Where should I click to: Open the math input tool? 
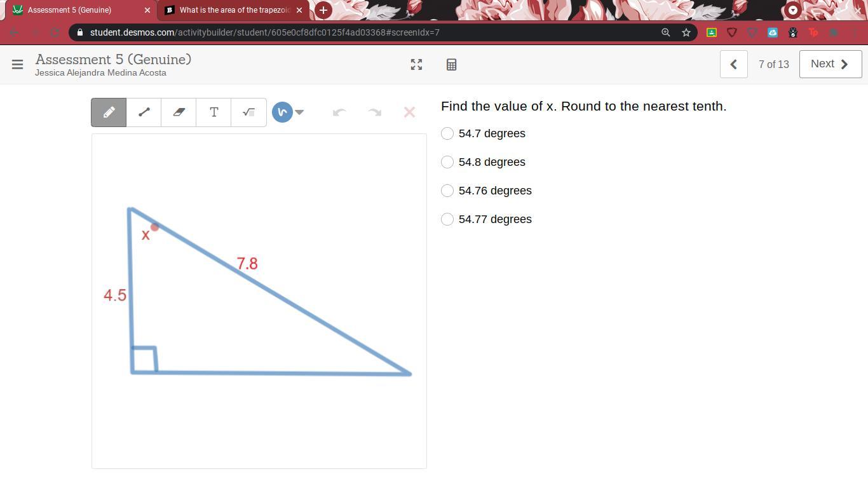tap(248, 112)
